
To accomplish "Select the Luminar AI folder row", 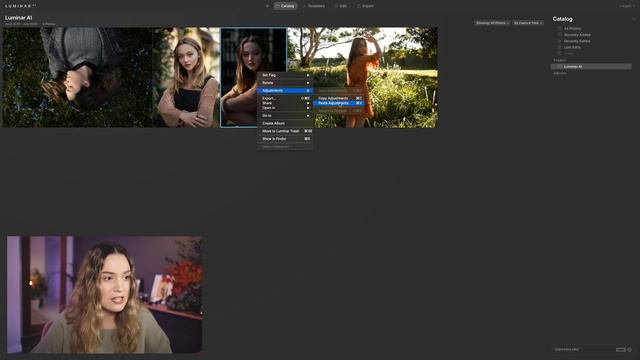I will coord(591,67).
